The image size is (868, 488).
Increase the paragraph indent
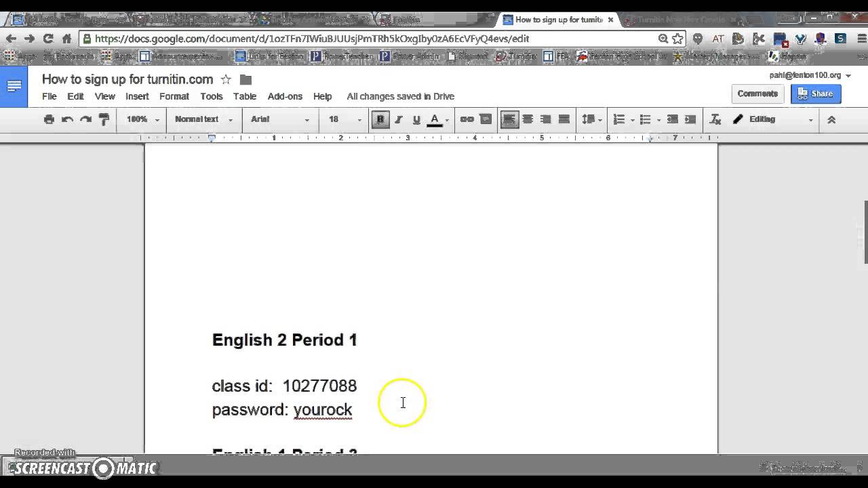point(690,119)
